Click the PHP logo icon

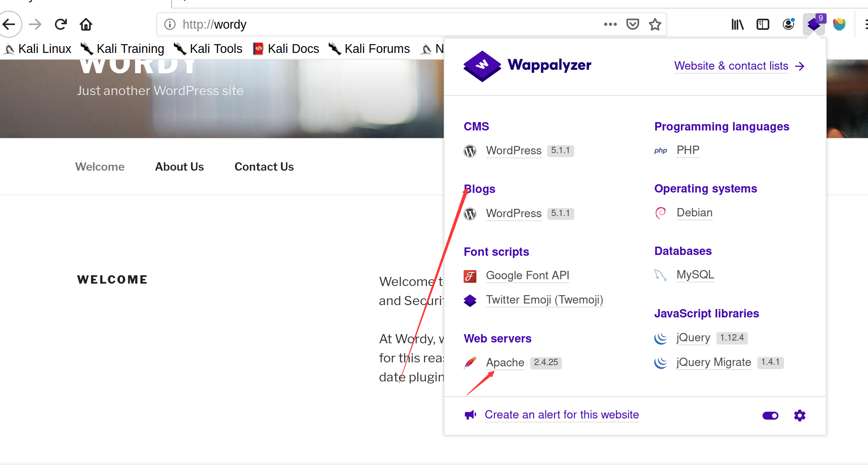tap(661, 151)
